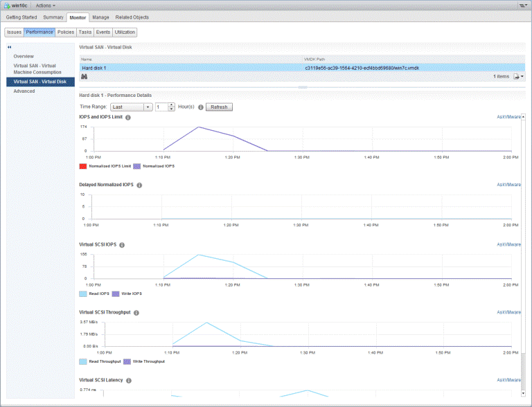
Task: Open AskVMware link for Delayed Normalized IOPS
Action: coord(508,185)
